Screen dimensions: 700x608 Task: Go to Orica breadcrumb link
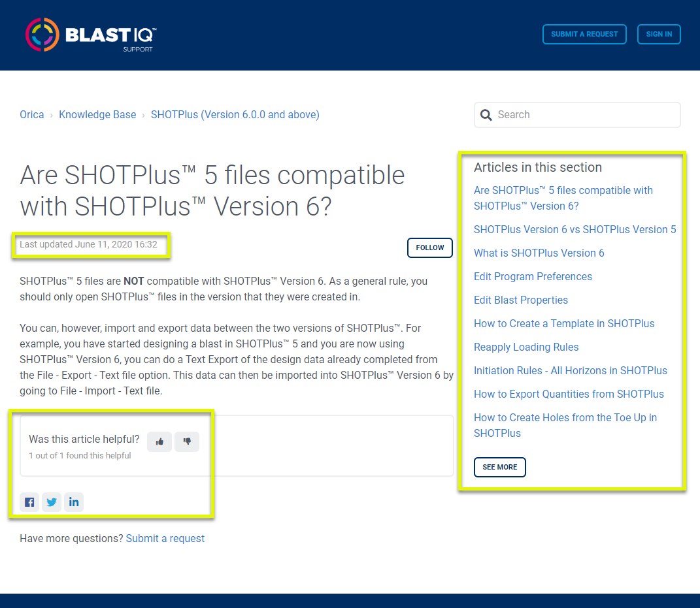[x=31, y=115]
